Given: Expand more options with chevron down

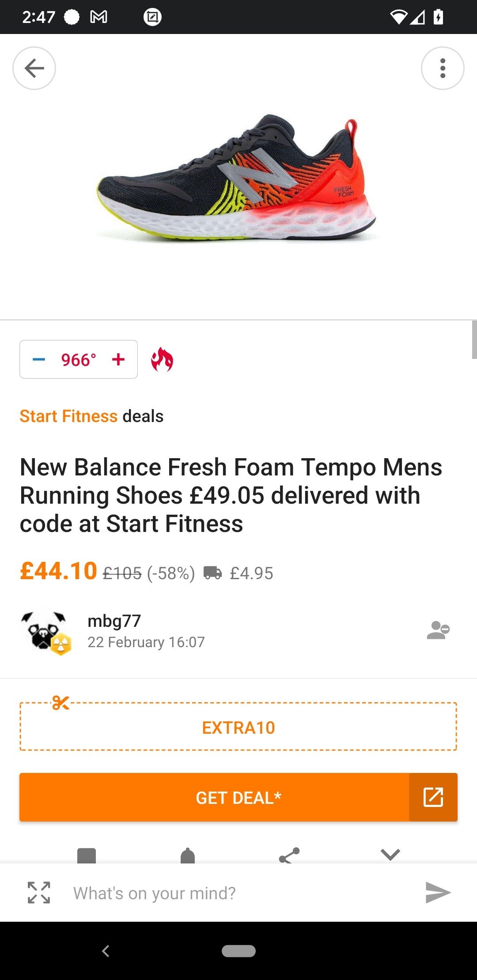Looking at the screenshot, I should pyautogui.click(x=390, y=855).
